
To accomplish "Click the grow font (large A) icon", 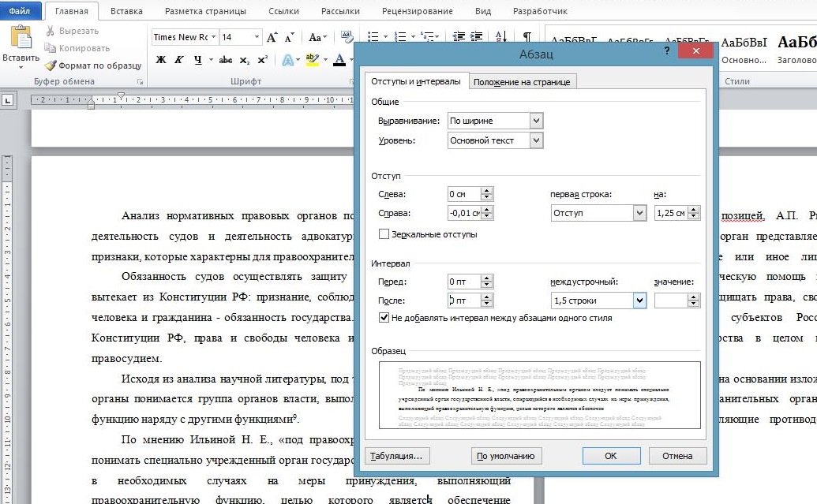I will pyautogui.click(x=272, y=37).
